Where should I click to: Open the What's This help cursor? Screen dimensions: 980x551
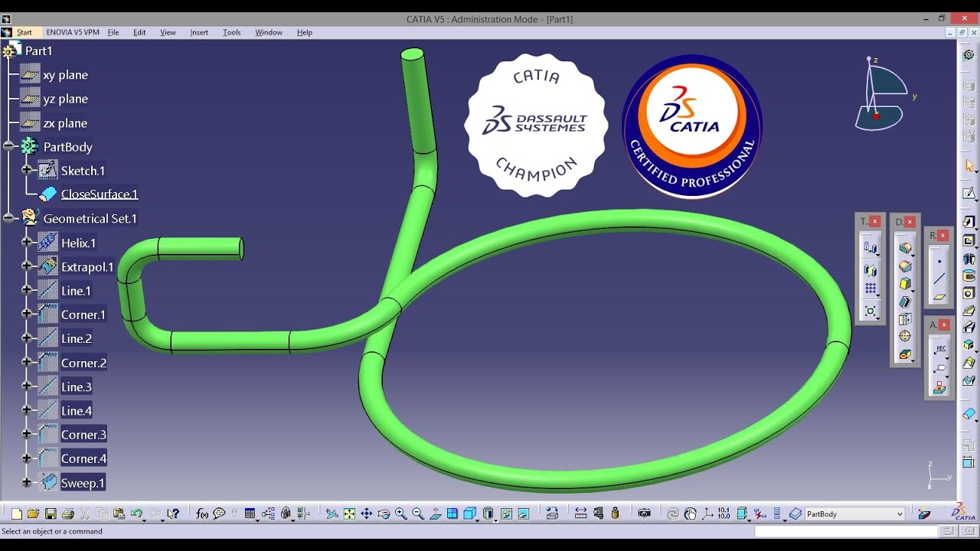pos(173,514)
